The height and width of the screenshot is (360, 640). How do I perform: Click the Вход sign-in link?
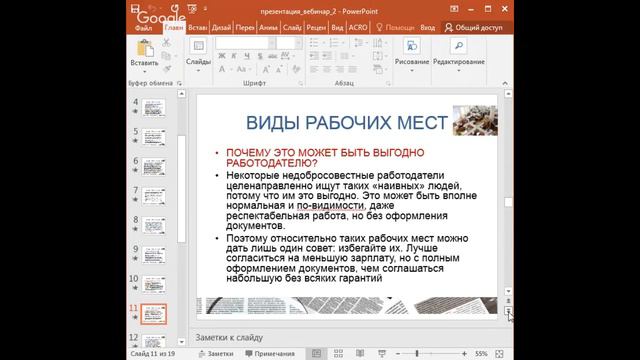(427, 28)
